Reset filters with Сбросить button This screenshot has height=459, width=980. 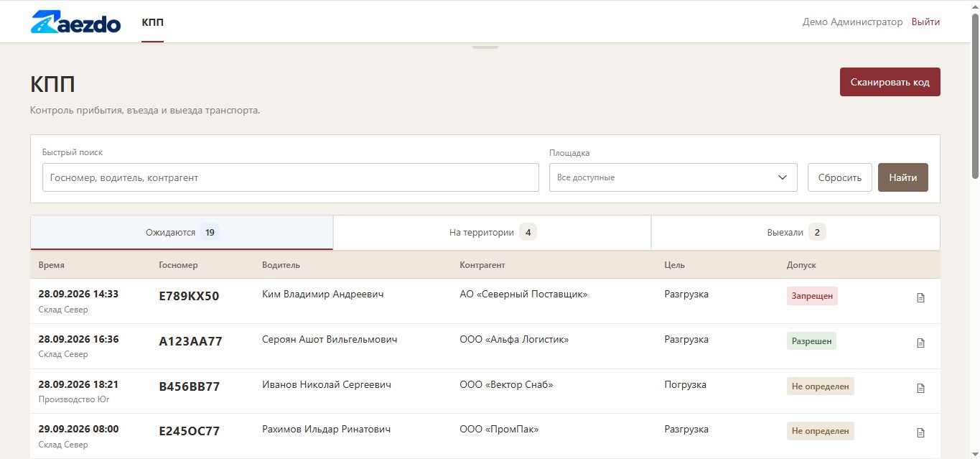click(839, 177)
